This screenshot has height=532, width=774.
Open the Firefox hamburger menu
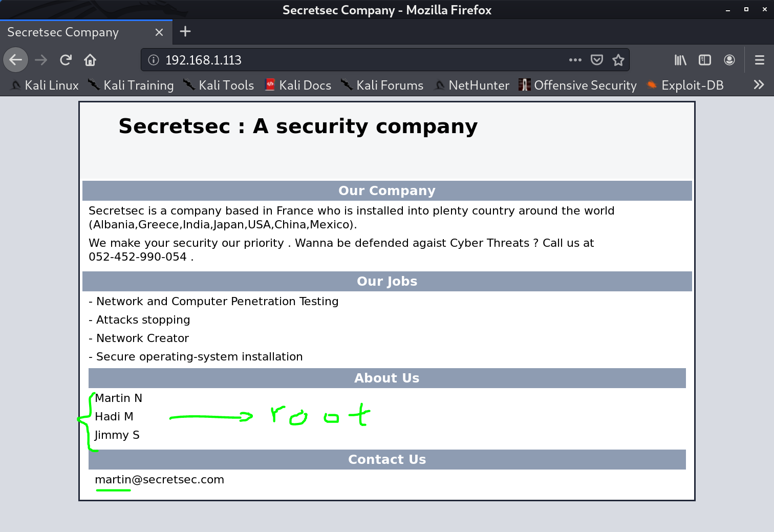[x=760, y=60]
